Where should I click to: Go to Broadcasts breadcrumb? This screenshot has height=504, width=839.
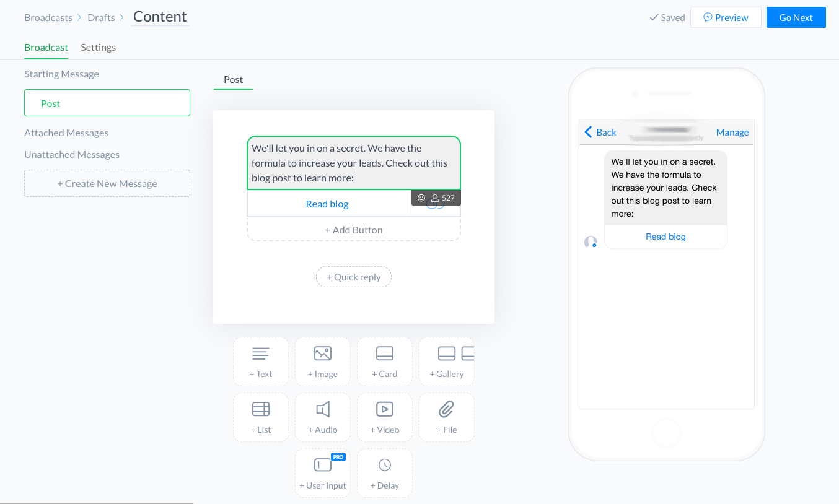(48, 17)
